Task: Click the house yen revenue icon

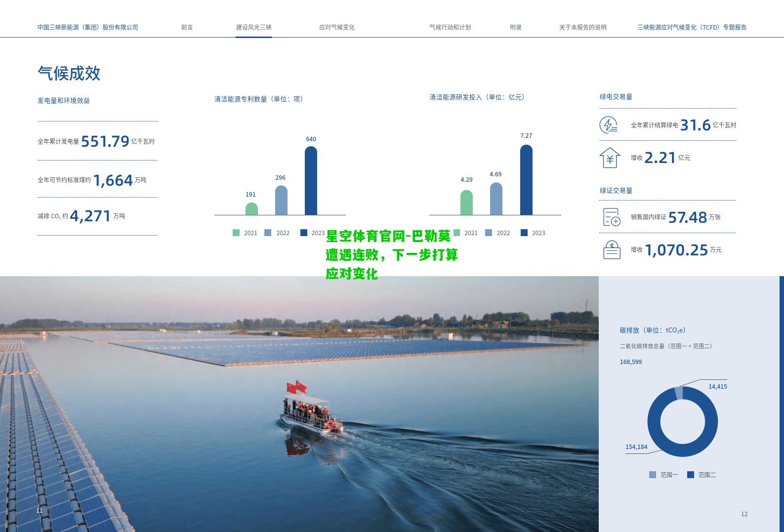Action: coord(610,158)
